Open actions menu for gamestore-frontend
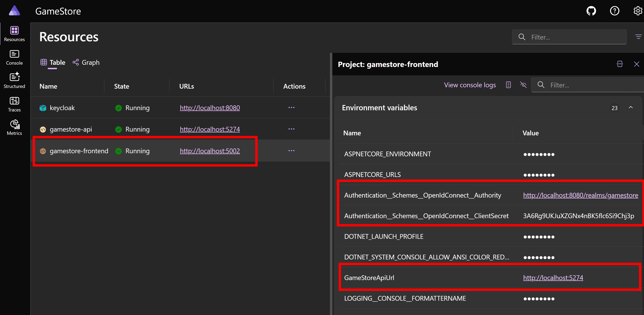 pyautogui.click(x=291, y=151)
